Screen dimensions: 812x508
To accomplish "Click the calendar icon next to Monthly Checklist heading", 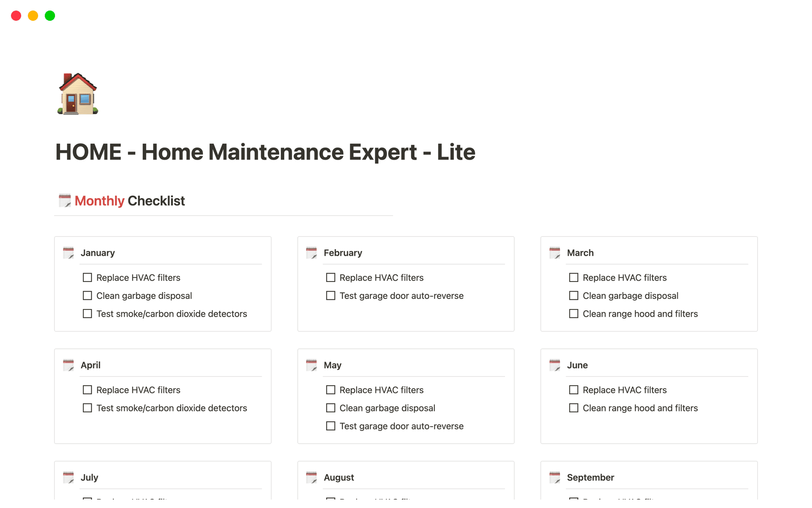I will click(64, 200).
